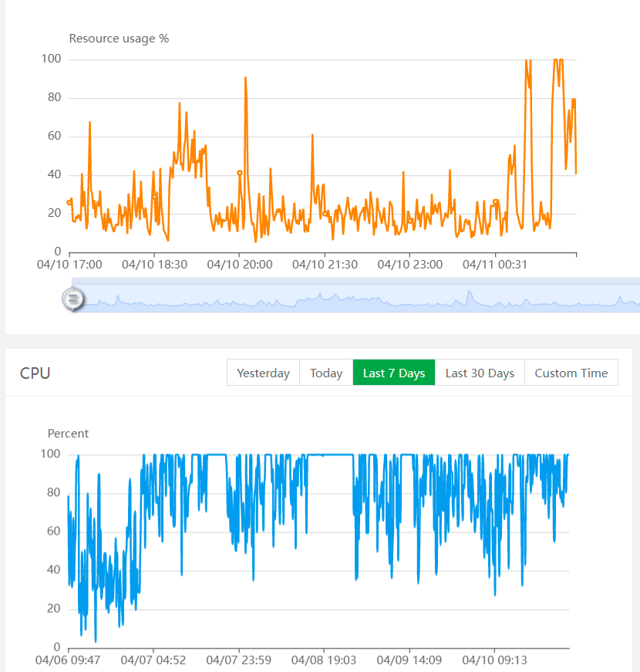Click the CPU panel heading
Image resolution: width=640 pixels, height=672 pixels.
pos(35,373)
